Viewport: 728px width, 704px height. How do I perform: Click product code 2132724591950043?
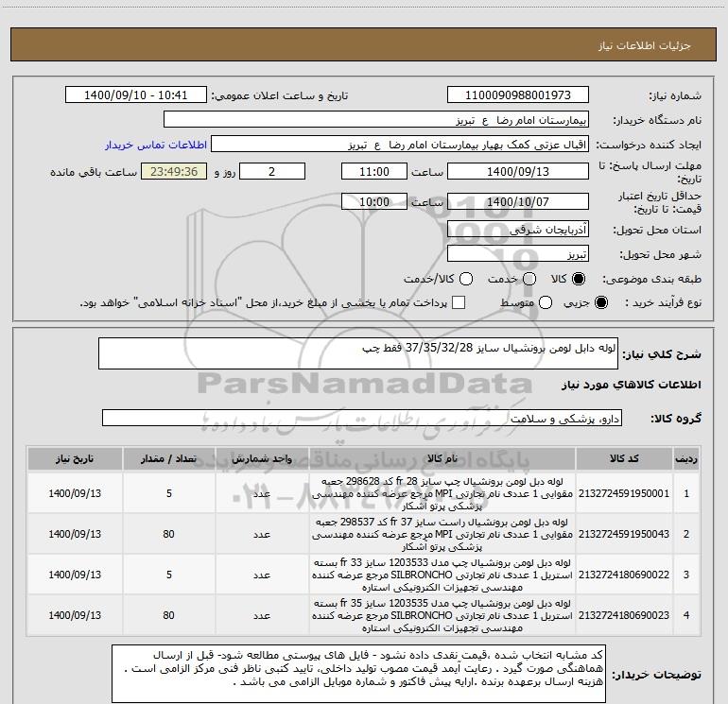(x=624, y=534)
